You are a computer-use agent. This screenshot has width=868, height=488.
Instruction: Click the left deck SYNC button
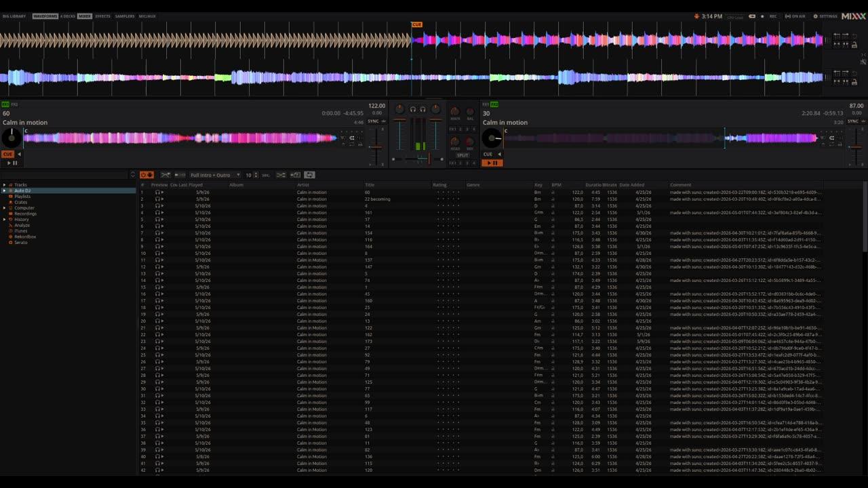point(373,121)
